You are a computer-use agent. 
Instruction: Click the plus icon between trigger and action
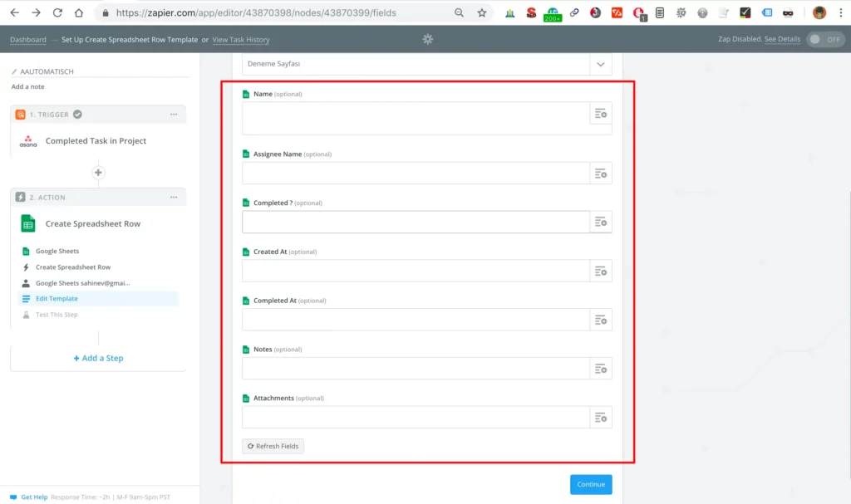[x=98, y=173]
